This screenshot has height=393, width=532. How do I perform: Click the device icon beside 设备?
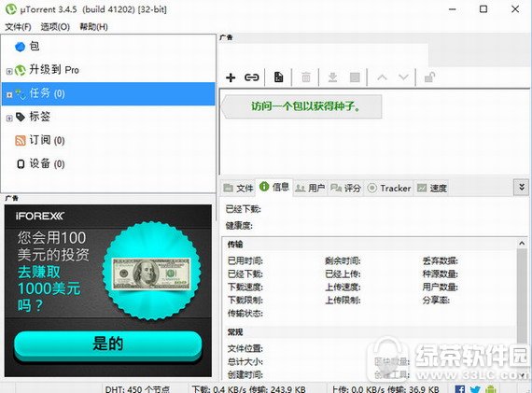pyautogui.click(x=21, y=164)
